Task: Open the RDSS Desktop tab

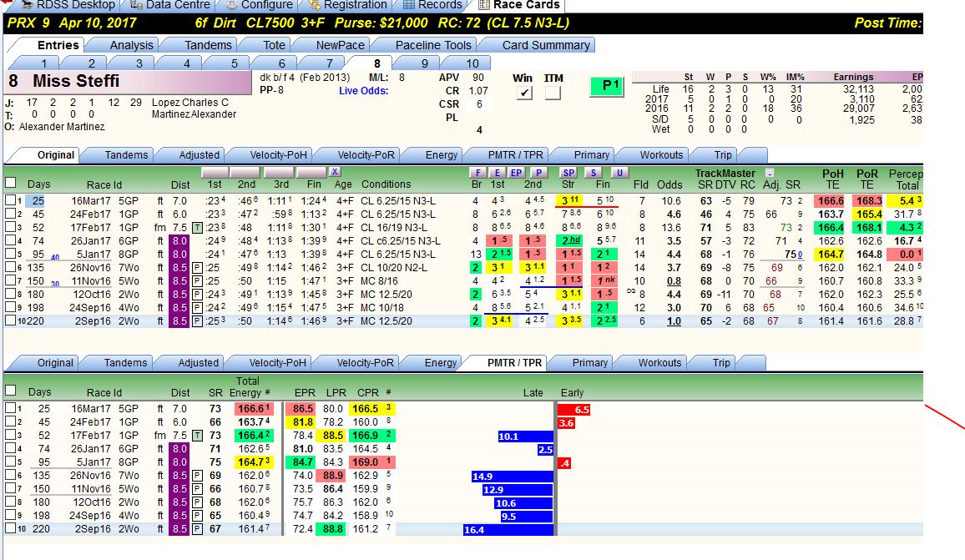Action: [68, 5]
